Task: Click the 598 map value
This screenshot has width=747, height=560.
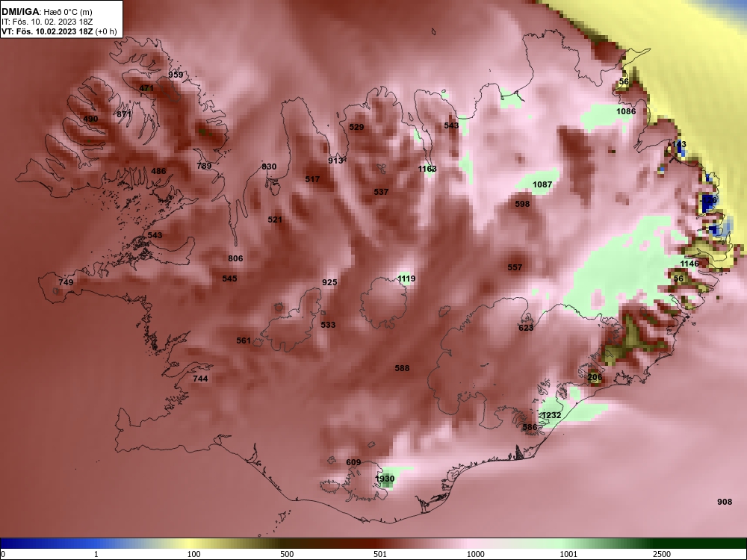Action: tap(523, 205)
